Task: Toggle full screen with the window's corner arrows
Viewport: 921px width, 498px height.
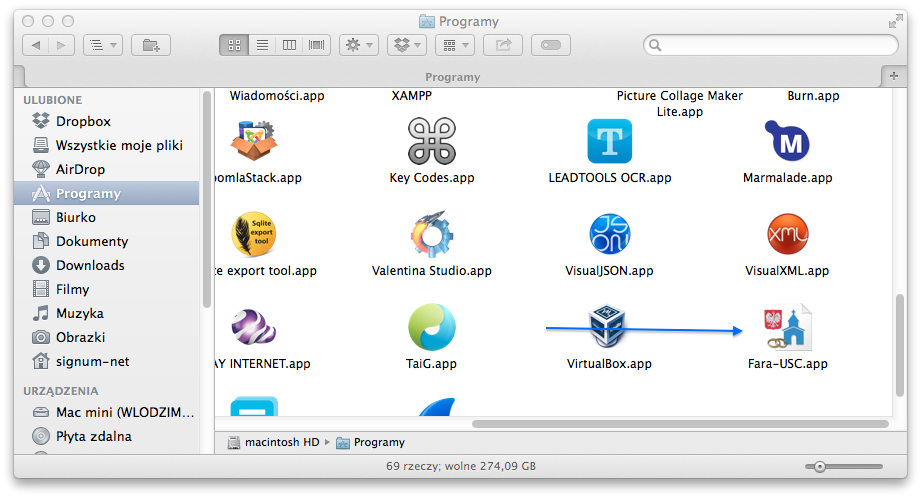Action: pos(895,22)
